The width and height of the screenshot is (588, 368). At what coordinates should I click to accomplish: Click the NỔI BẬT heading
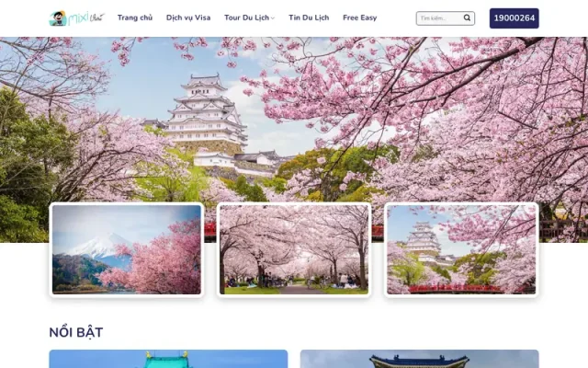[76, 332]
